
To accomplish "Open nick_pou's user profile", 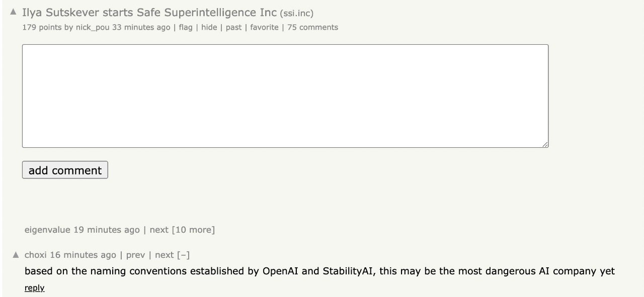I will (x=93, y=27).
